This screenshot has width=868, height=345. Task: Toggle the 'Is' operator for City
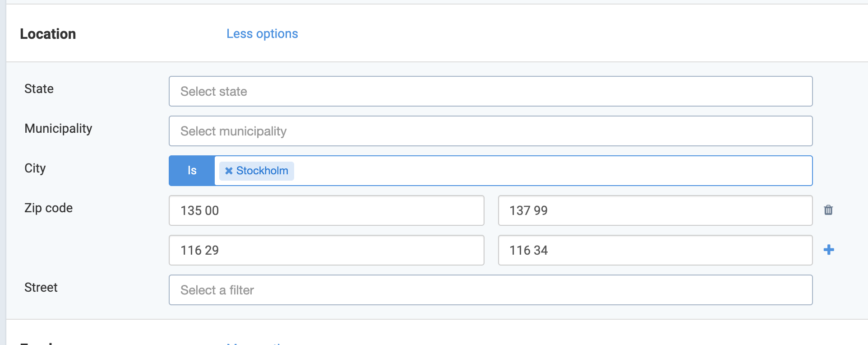[192, 171]
